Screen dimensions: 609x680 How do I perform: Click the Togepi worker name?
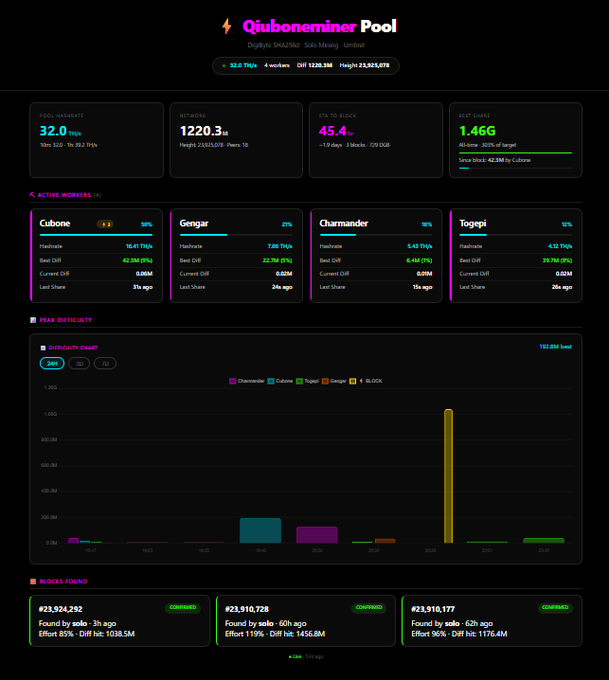[473, 223]
